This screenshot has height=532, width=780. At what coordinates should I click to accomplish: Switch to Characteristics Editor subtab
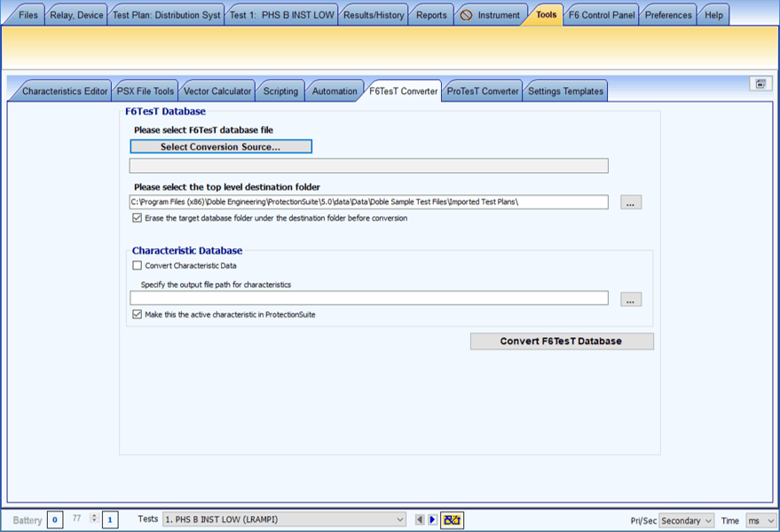coord(65,91)
